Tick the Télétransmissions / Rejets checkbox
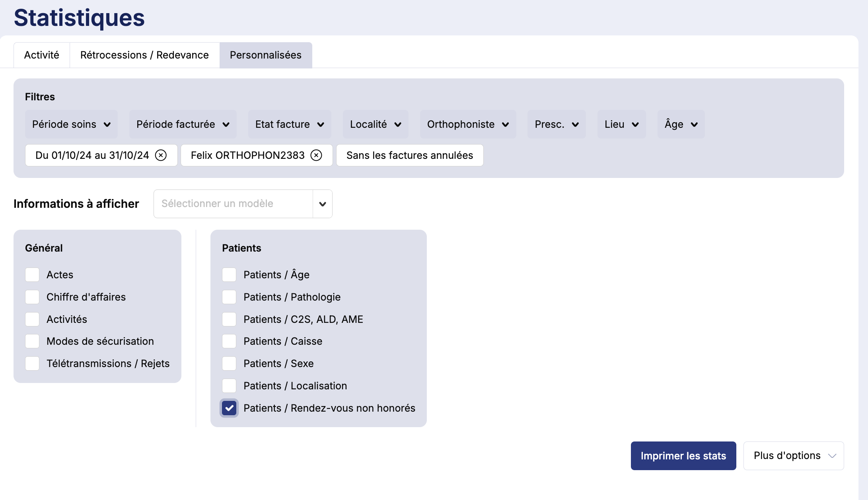The image size is (868, 500). coord(32,363)
